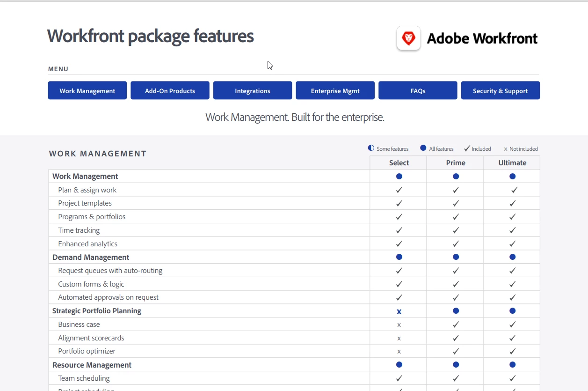Screen dimensions: 588x391
Task: Click the 'Plan & assign work' row label
Action: click(87, 190)
